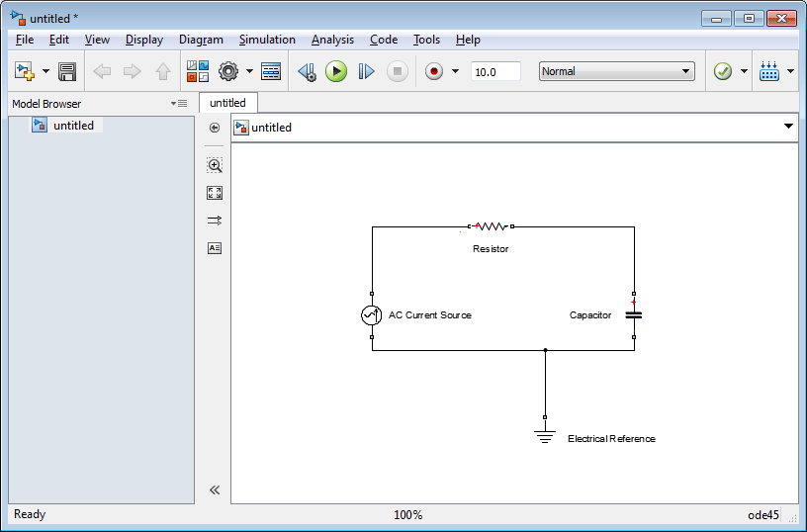Image resolution: width=807 pixels, height=532 pixels.
Task: Click the simulation stop time field 10.0
Action: pos(495,71)
